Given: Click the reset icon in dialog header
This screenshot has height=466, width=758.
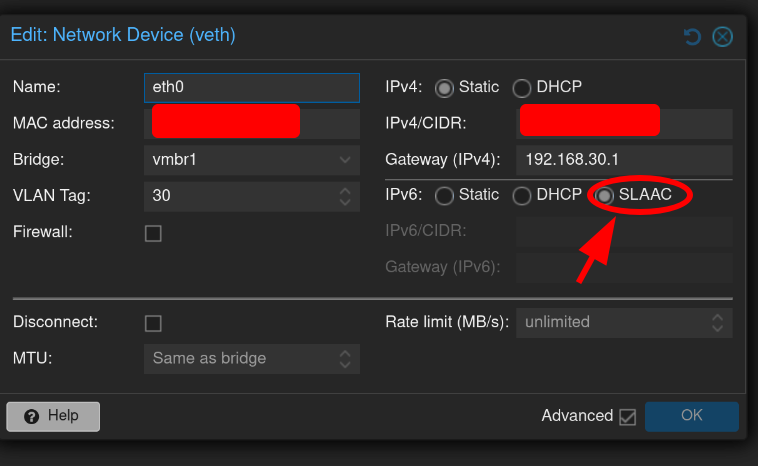Looking at the screenshot, I should [692, 37].
